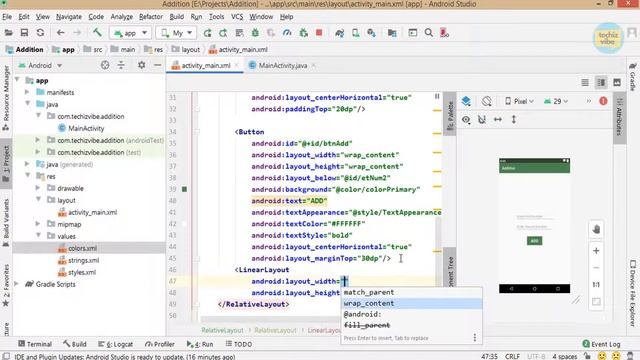
Task: Save all files with the disk icon
Action: point(24,33)
